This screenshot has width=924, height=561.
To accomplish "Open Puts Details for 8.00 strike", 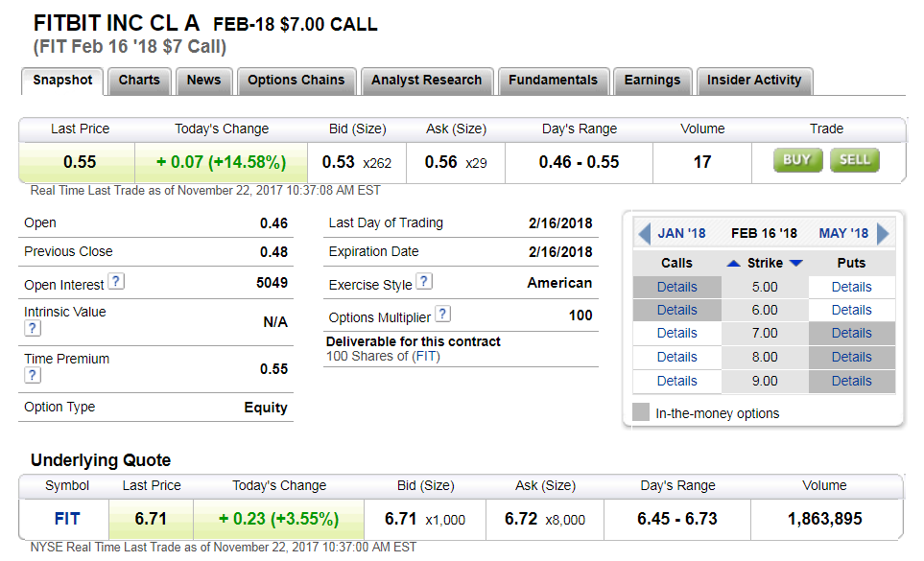I will [x=851, y=358].
